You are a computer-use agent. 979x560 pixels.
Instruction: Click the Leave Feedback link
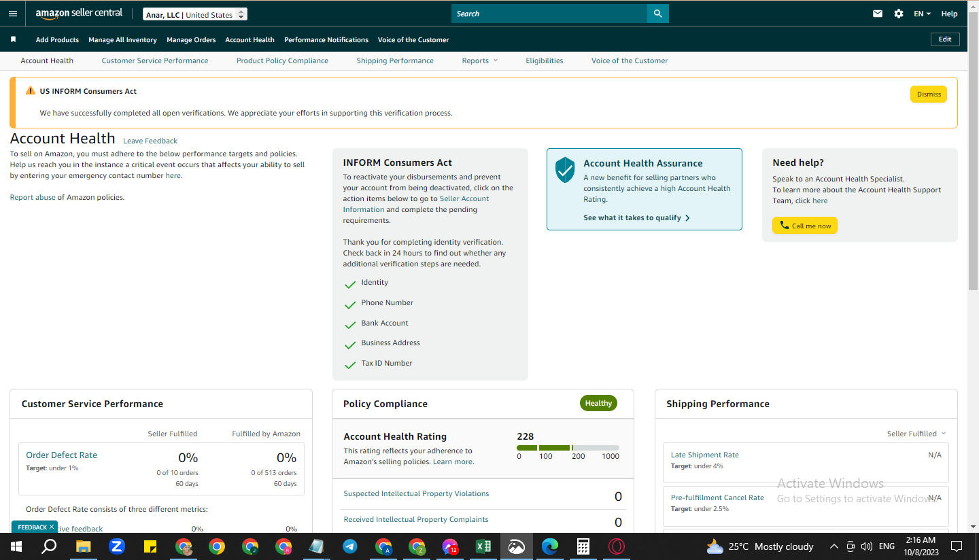pos(150,141)
